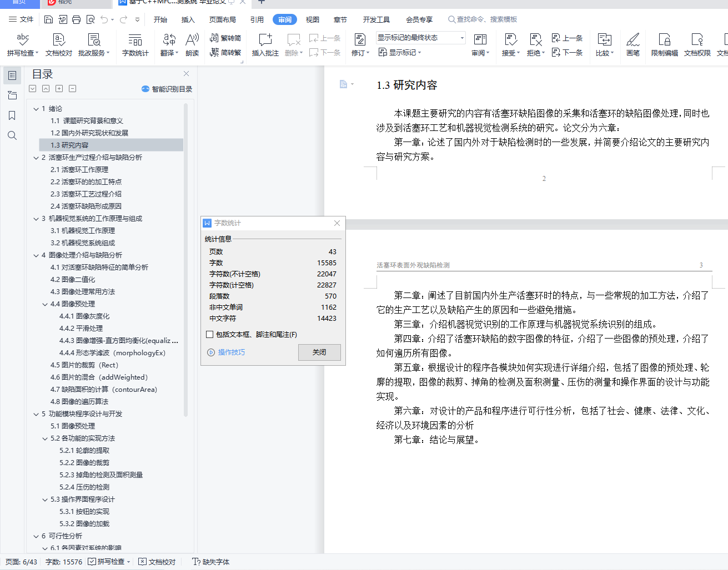Select the 画笔 pen tool

(x=633, y=44)
